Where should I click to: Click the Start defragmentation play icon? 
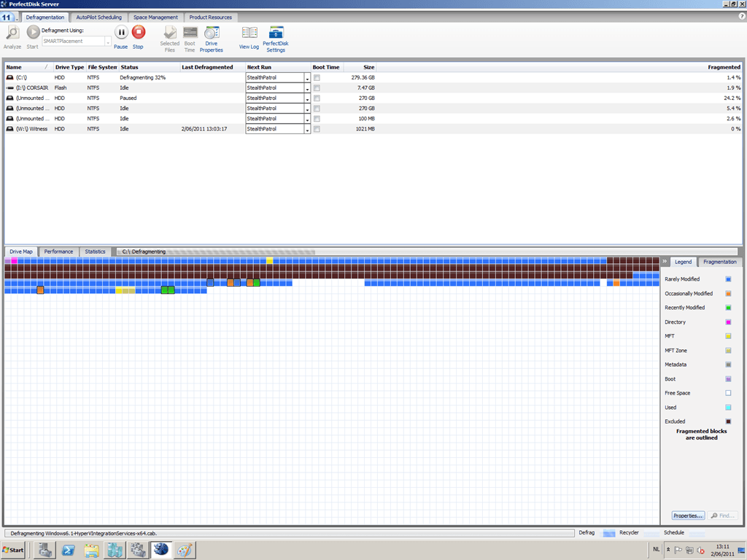point(33,32)
